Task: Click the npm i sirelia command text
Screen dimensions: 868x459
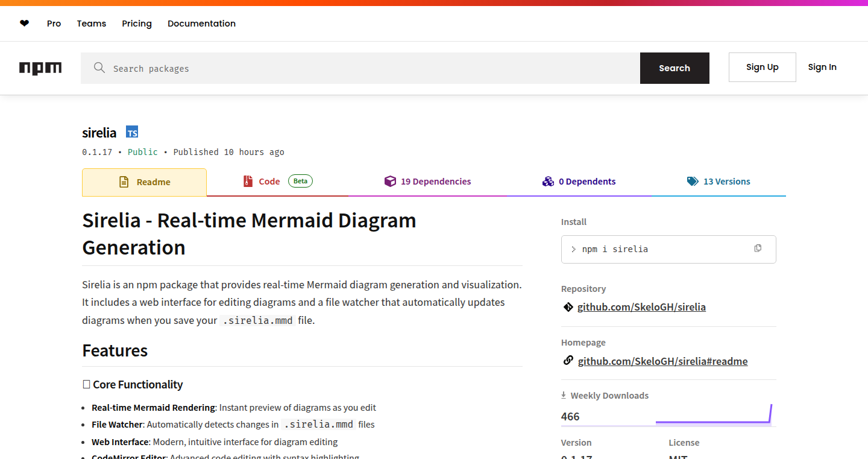Action: pyautogui.click(x=615, y=249)
